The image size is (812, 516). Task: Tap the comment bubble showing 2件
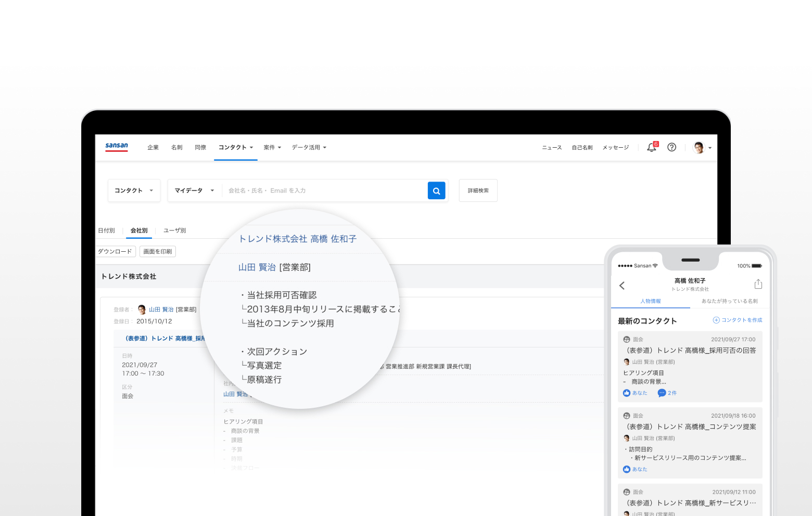[667, 393]
